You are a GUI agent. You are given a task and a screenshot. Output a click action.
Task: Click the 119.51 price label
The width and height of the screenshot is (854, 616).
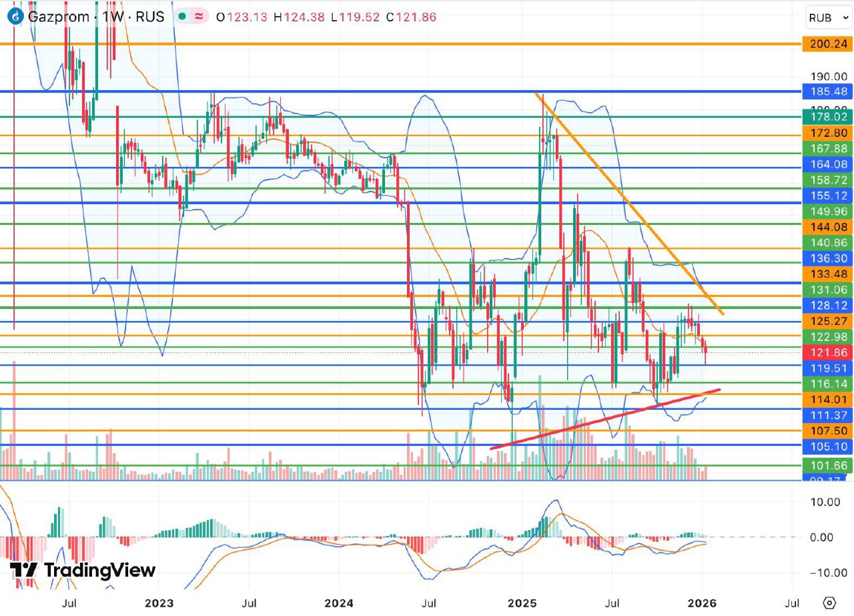pyautogui.click(x=826, y=368)
